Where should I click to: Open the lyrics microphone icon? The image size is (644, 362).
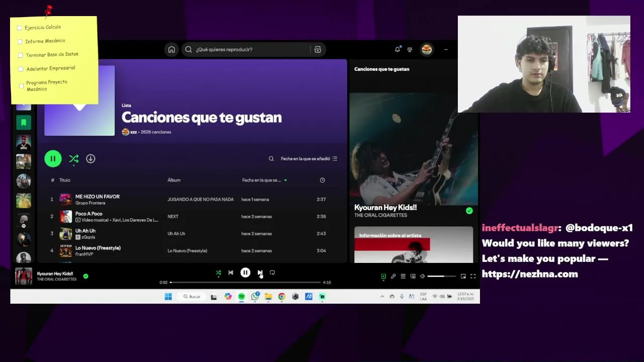[x=393, y=276]
